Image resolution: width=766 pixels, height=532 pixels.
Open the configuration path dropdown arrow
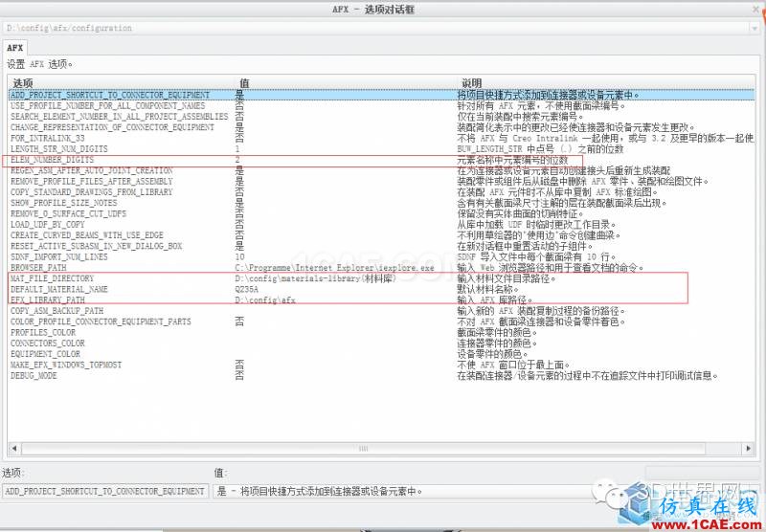click(755, 29)
